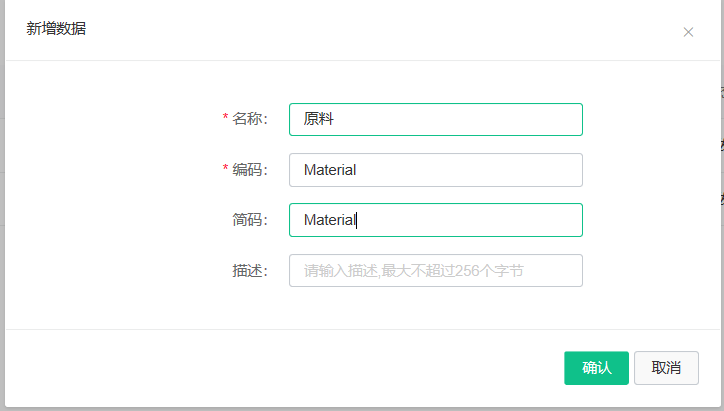Click into the 描述 description field
Image resolution: width=724 pixels, height=411 pixels.
click(x=435, y=270)
